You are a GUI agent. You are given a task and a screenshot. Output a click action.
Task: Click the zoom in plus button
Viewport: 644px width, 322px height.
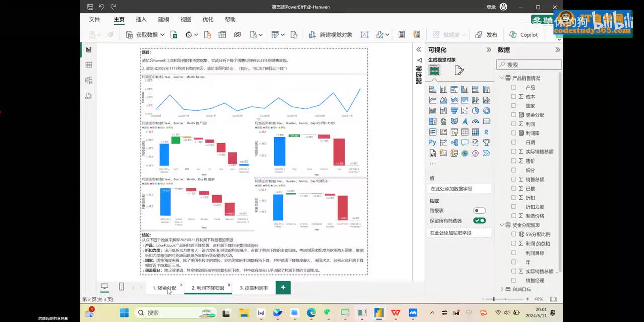coord(528,299)
